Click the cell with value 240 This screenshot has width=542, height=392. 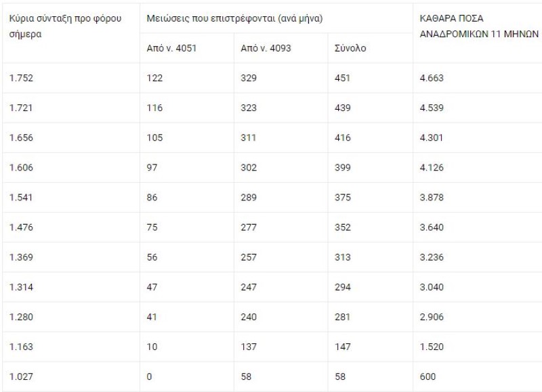click(249, 317)
